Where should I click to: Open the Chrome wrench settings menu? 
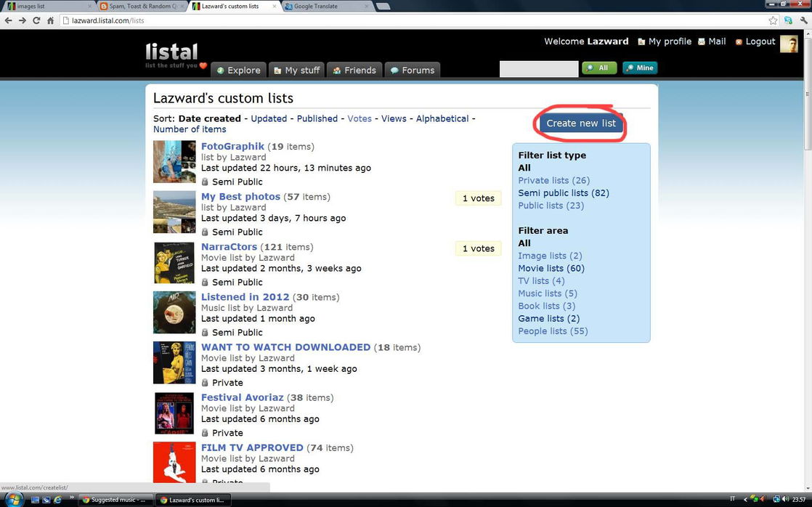(803, 20)
